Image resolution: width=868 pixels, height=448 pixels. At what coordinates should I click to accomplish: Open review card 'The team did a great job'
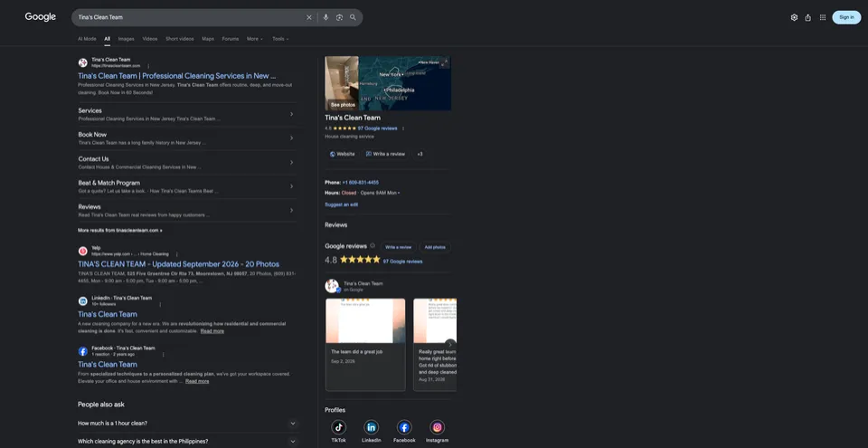tap(365, 345)
